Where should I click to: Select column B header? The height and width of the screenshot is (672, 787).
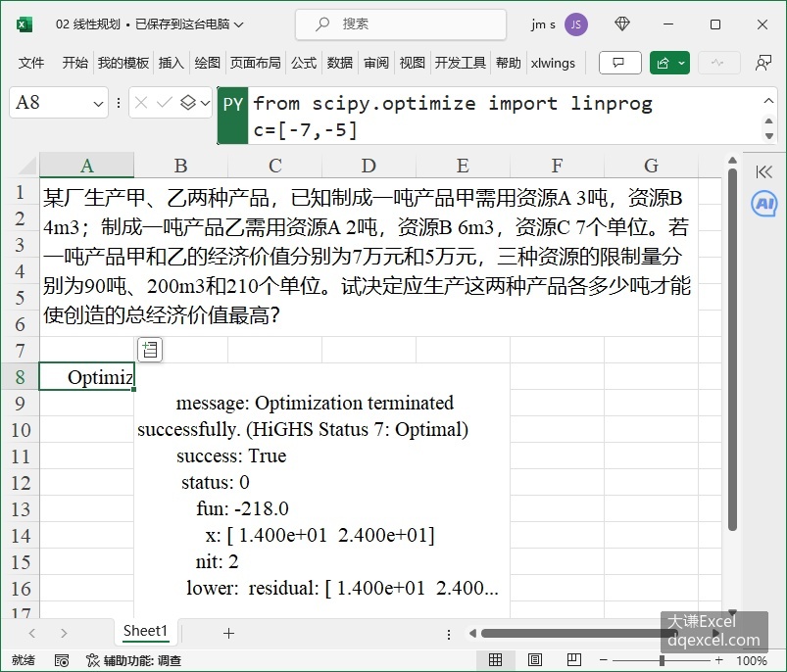[180, 166]
